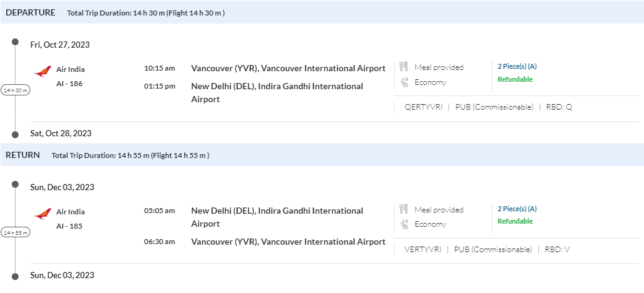The image size is (644, 293).
Task: Select the Economy seat icon on the return flight
Action: pos(404,224)
